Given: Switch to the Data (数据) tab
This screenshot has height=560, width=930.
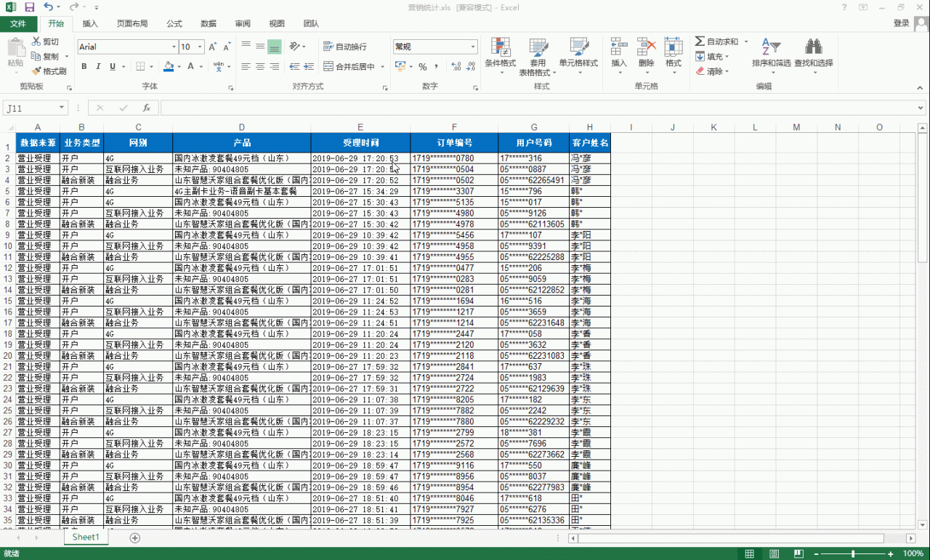Looking at the screenshot, I should click(209, 23).
